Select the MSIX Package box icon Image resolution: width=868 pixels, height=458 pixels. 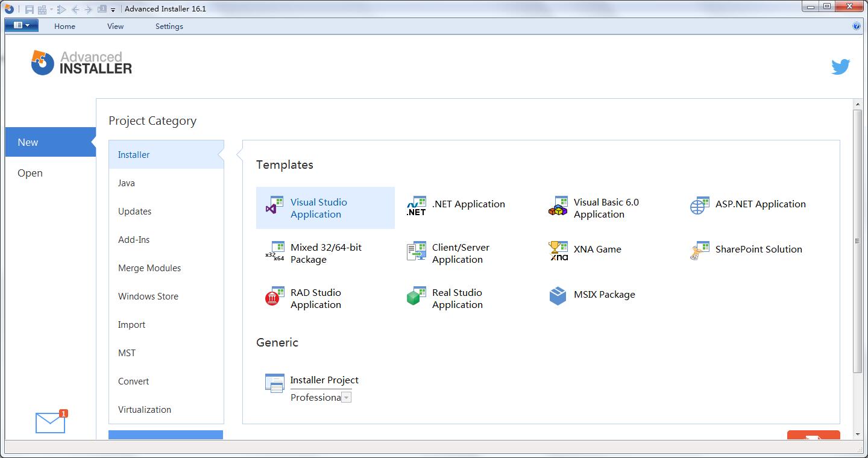(558, 296)
